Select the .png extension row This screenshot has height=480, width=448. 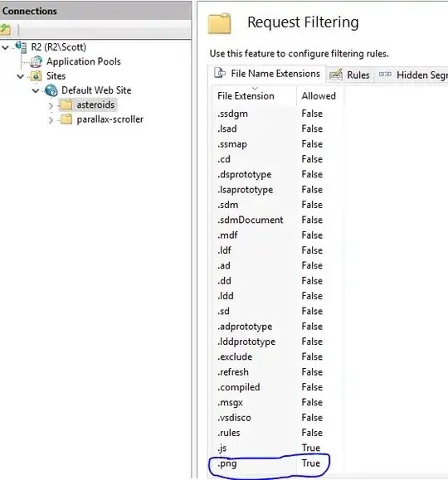pos(277,463)
